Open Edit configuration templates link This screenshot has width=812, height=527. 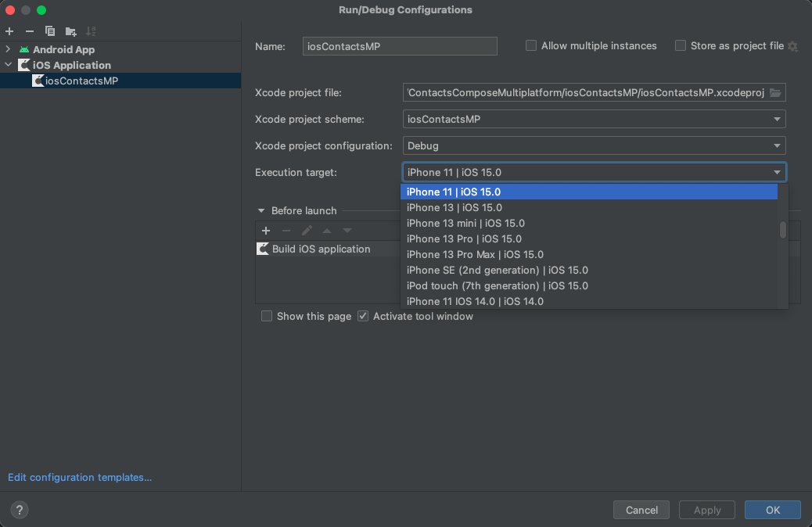(79, 477)
